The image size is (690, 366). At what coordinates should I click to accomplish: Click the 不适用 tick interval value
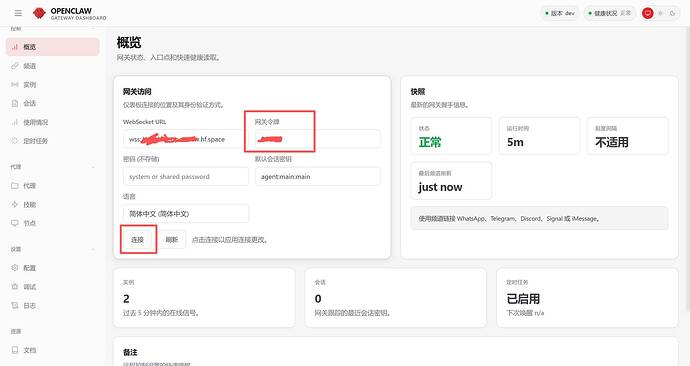point(612,142)
